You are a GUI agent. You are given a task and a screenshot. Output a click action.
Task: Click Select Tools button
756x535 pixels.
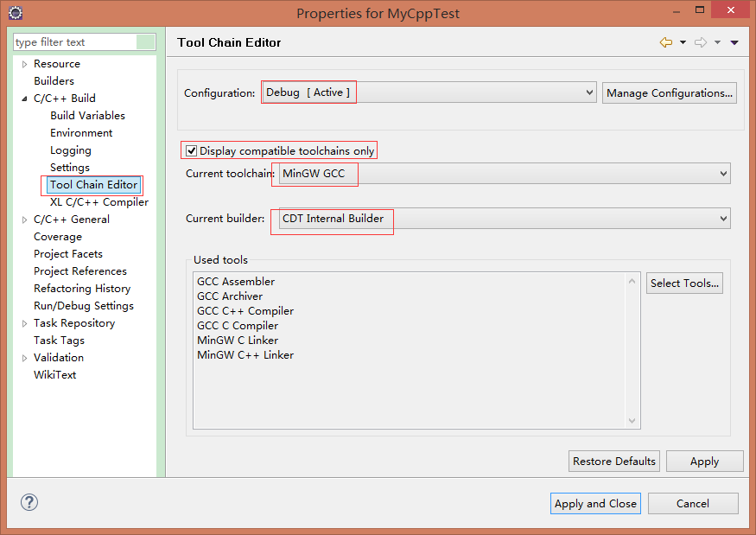684,283
